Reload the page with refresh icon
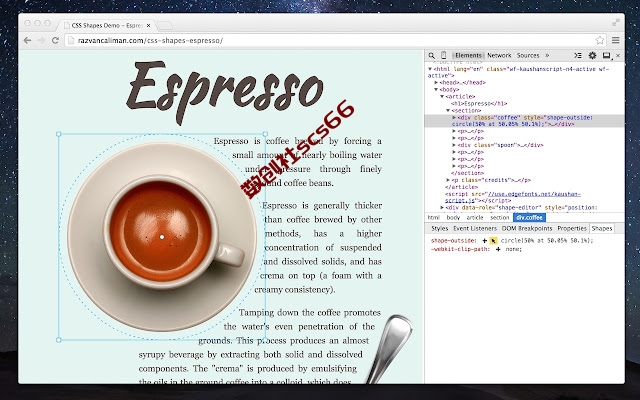 [x=55, y=40]
